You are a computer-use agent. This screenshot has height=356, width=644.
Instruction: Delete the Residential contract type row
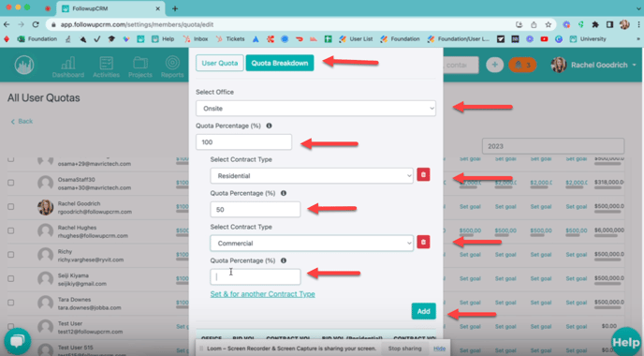pyautogui.click(x=423, y=174)
